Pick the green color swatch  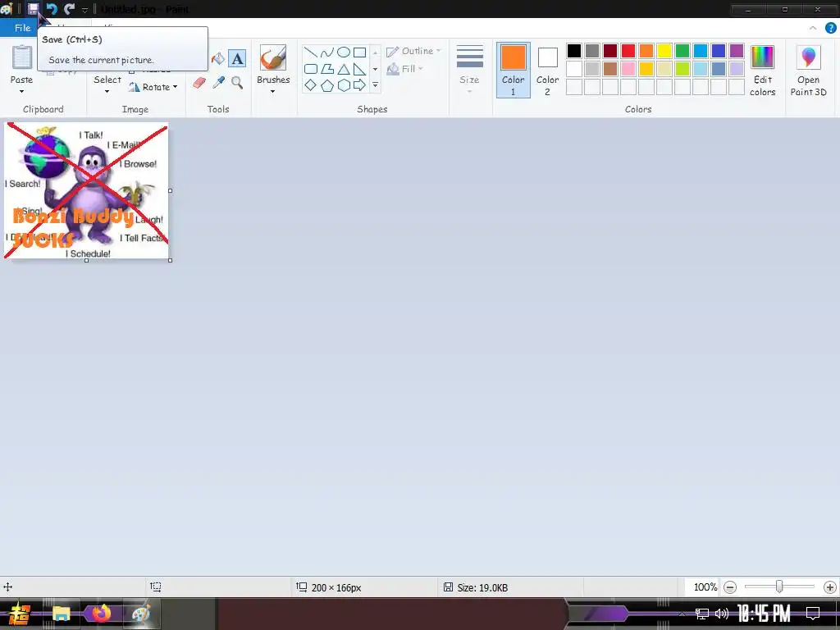[x=682, y=51]
